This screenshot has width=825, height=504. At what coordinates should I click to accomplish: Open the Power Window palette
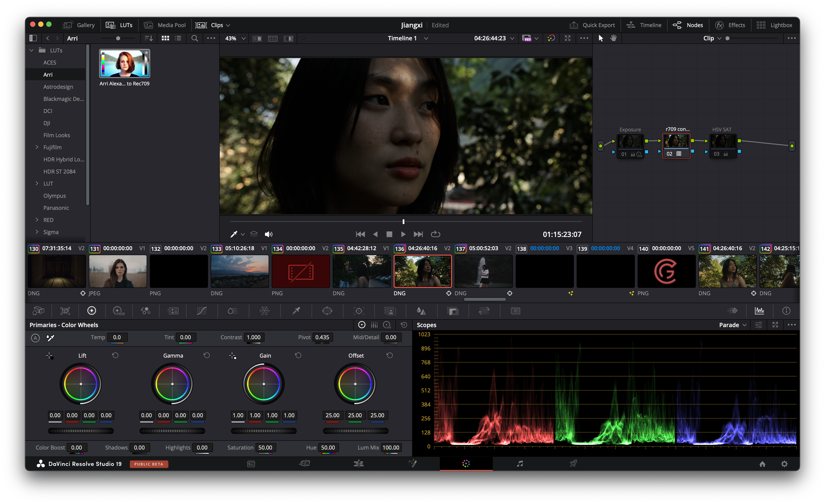pyautogui.click(x=327, y=311)
